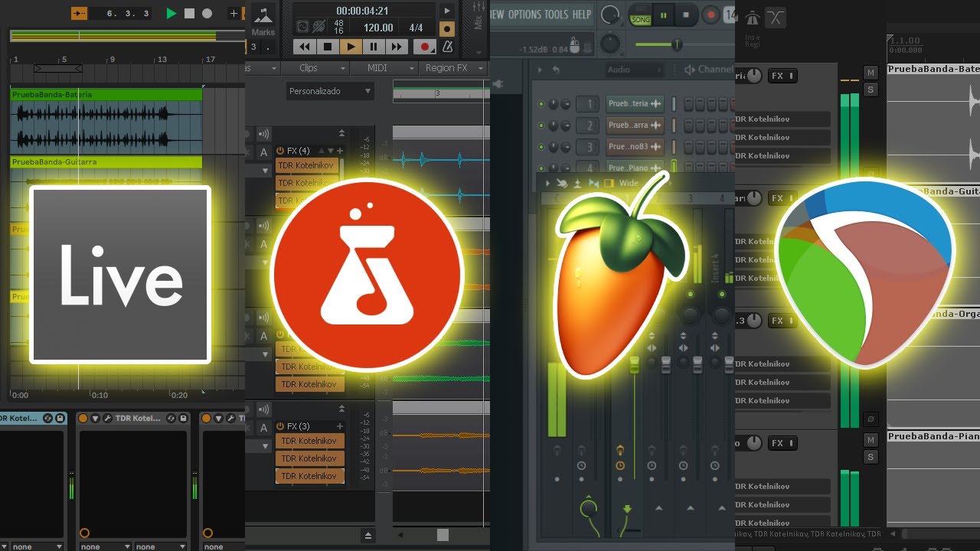Click the metronome icon in Reaper's toolbar
980x551 pixels.
click(753, 18)
